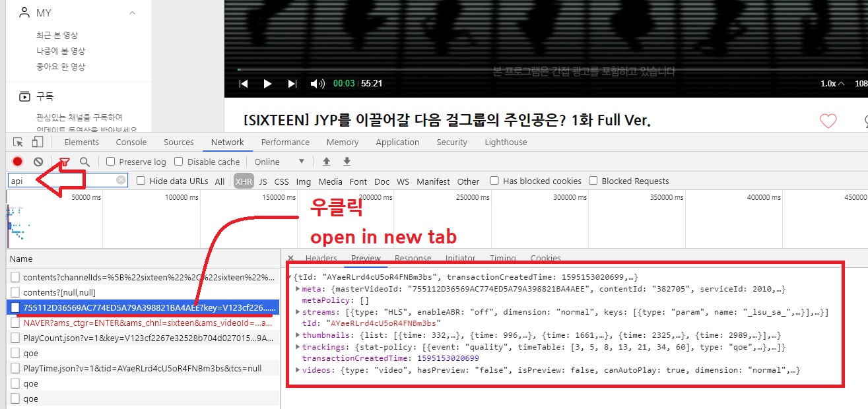Image resolution: width=868 pixels, height=409 pixels.
Task: Like the video with the heart icon
Action: tap(828, 121)
